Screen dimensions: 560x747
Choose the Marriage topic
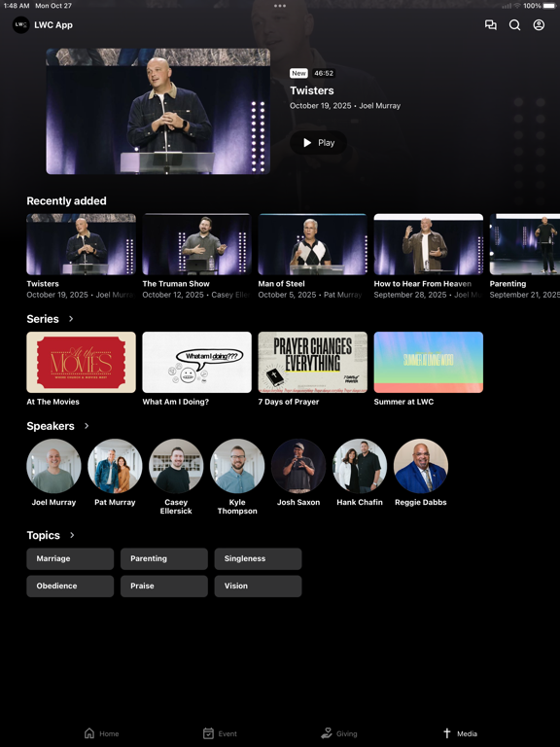pyautogui.click(x=70, y=559)
